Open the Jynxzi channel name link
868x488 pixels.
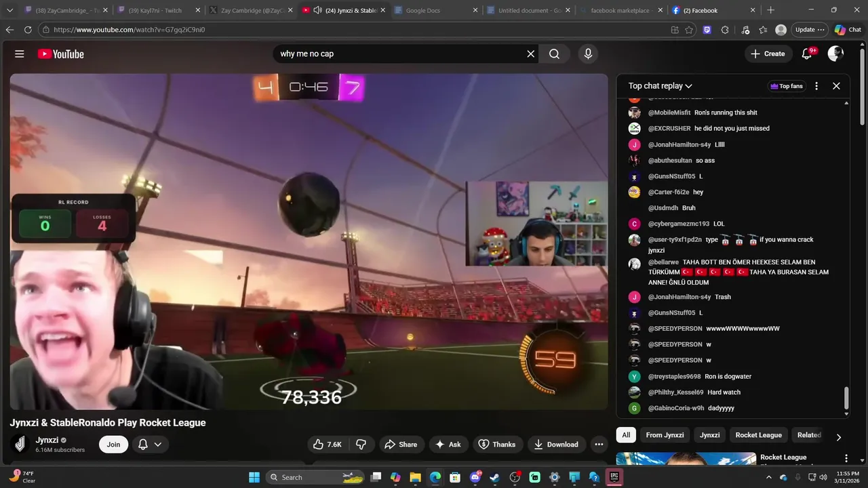(x=46, y=440)
